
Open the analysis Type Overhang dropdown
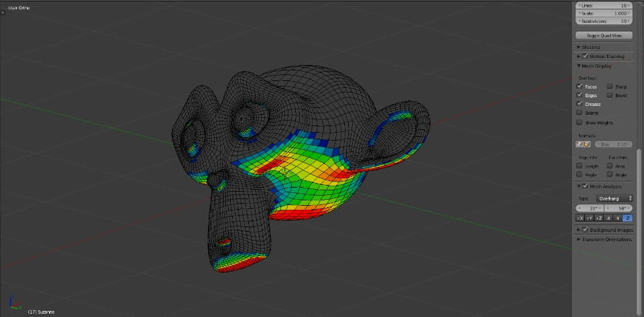pos(614,198)
